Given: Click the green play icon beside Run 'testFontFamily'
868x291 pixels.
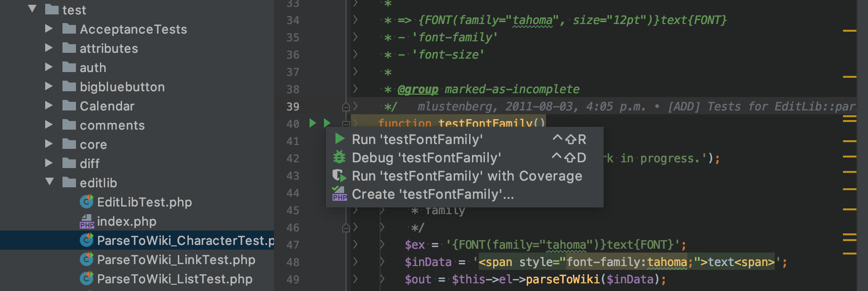Looking at the screenshot, I should tap(340, 139).
